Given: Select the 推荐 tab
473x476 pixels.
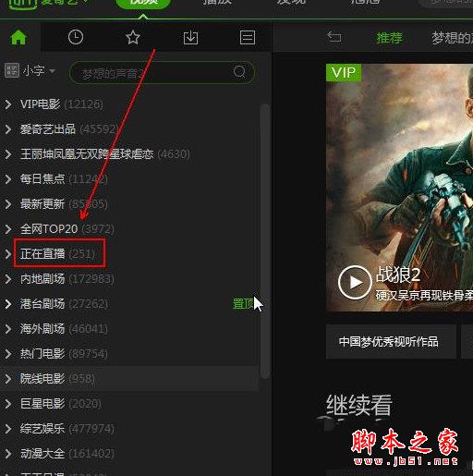Looking at the screenshot, I should tap(389, 38).
